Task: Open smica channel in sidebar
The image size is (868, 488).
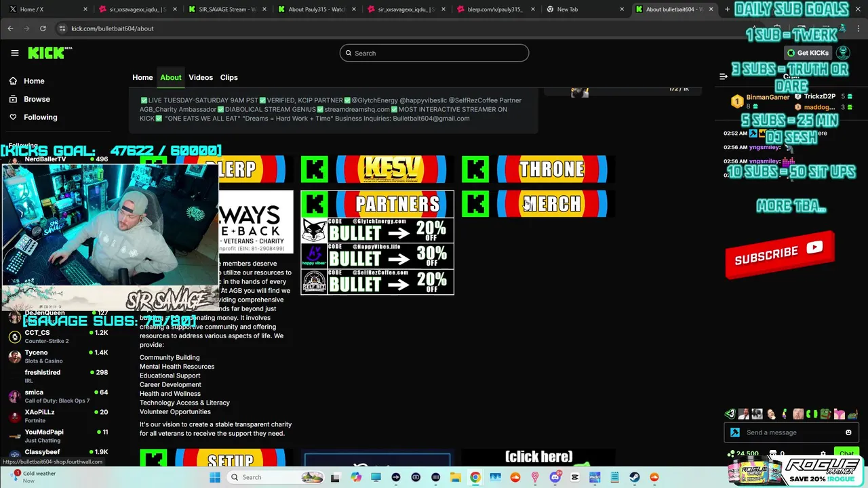Action: [58, 396]
